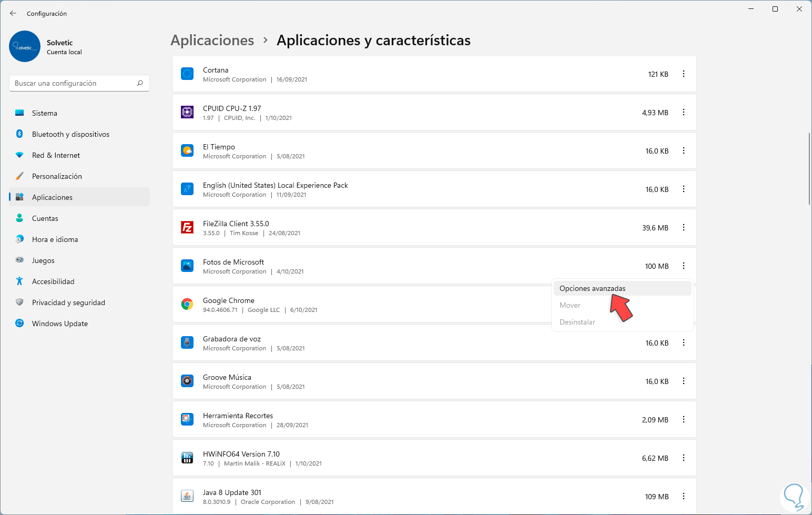812x515 pixels.
Task: Open Windows Update settings
Action: point(79,324)
